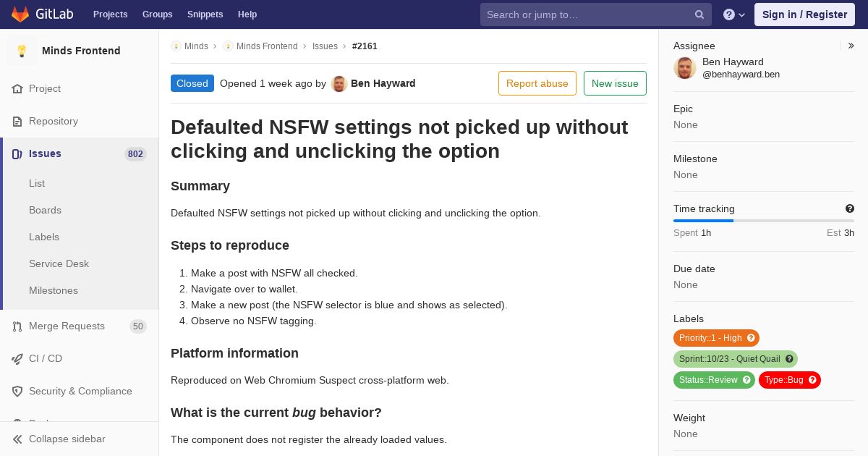
Task: Open Ben Hayward's author profile link
Action: [x=383, y=83]
